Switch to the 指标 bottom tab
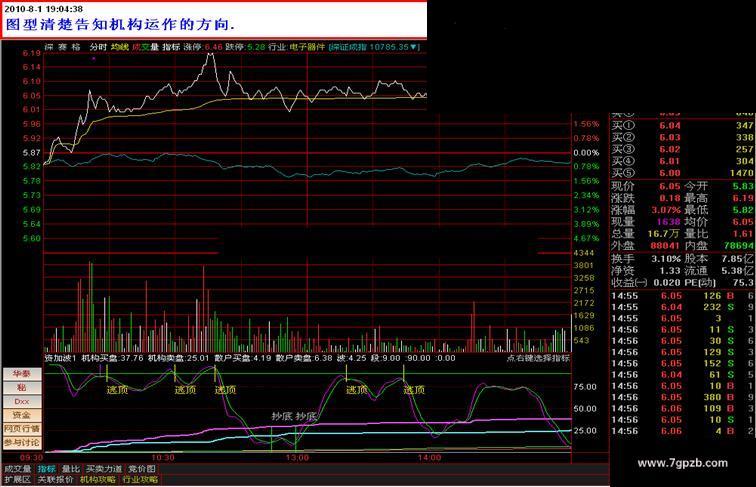This screenshot has width=756, height=487. pos(47,469)
